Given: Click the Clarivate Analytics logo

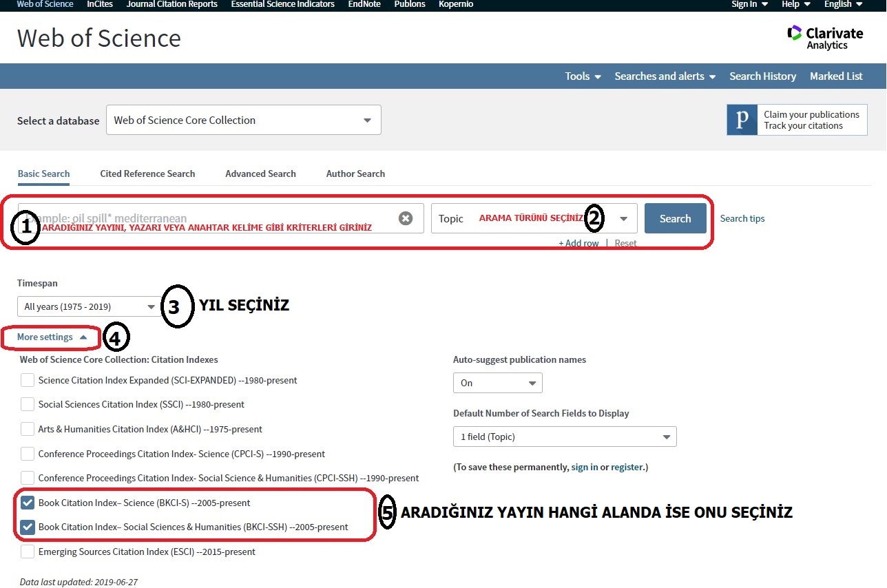Looking at the screenshot, I should [x=825, y=37].
